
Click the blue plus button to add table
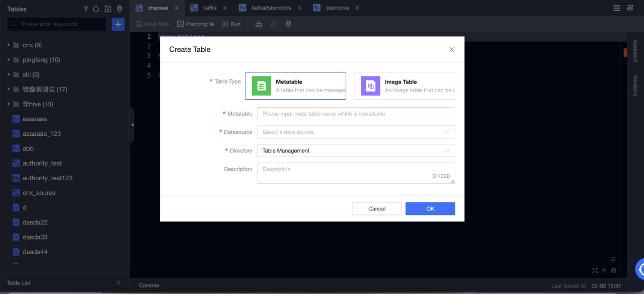(x=118, y=24)
